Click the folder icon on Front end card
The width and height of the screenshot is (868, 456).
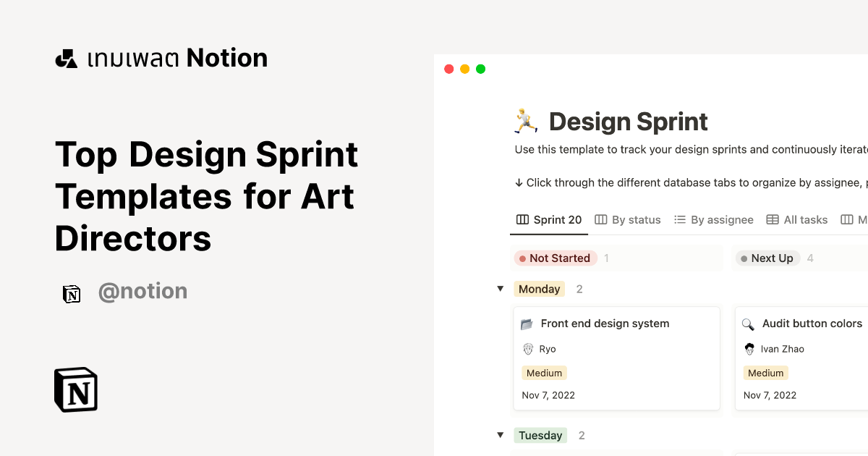pos(527,324)
